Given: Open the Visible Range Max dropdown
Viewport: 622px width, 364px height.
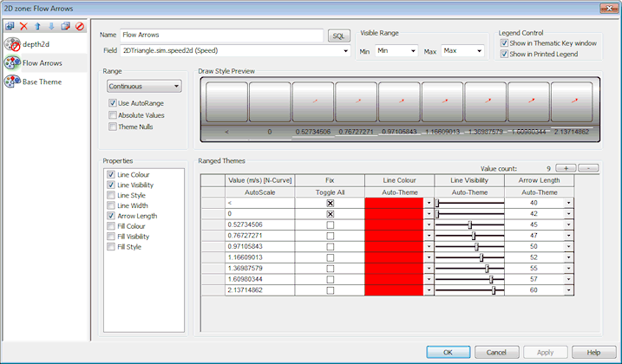Looking at the screenshot, I should [479, 51].
